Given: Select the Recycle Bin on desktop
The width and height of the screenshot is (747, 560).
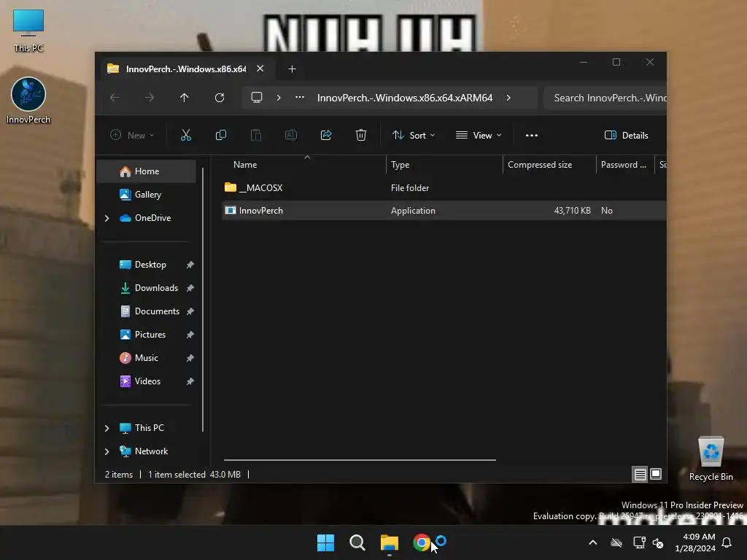Looking at the screenshot, I should pyautogui.click(x=711, y=459).
